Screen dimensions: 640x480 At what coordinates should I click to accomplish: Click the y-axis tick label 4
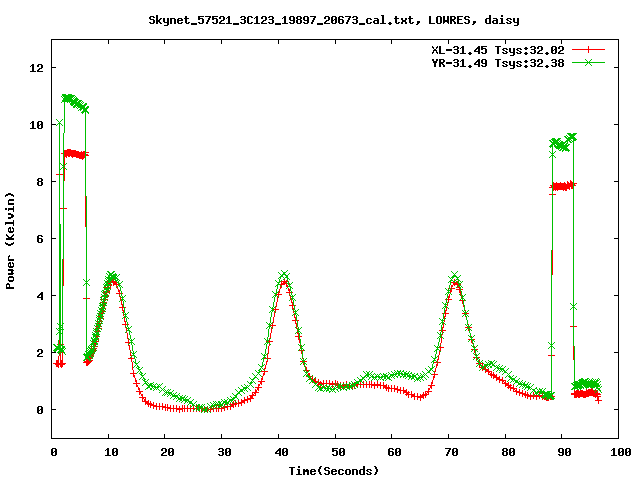tap(40, 296)
